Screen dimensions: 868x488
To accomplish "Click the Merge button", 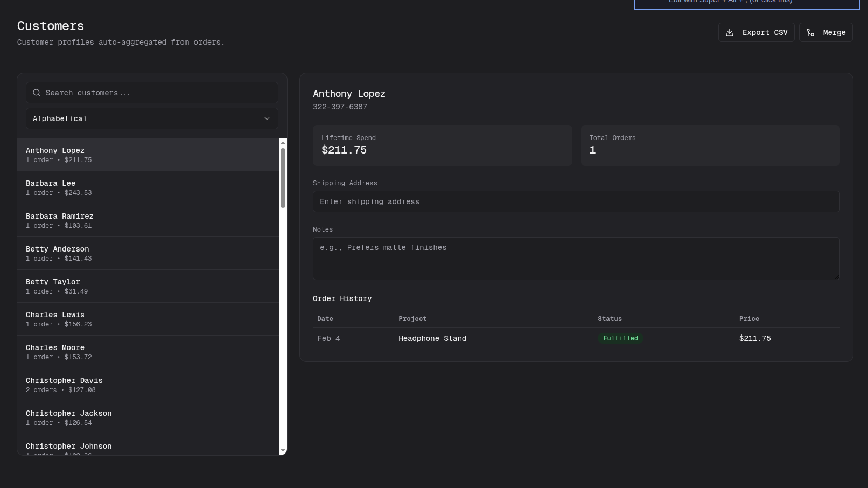I will click(x=825, y=32).
